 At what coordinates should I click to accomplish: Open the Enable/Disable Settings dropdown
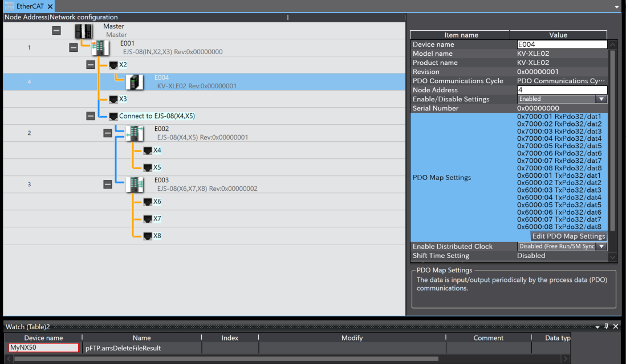pyautogui.click(x=600, y=99)
